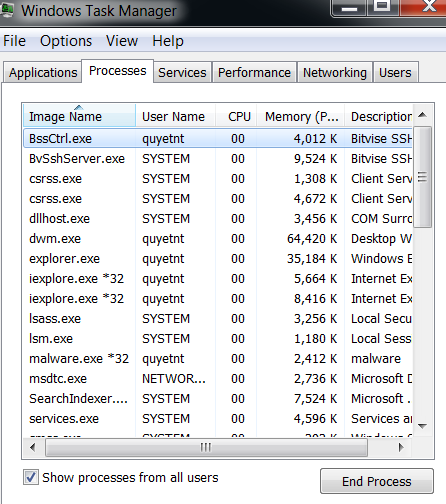Select the lsass.exe process
Screen dimensions: 446x504
[218, 319]
